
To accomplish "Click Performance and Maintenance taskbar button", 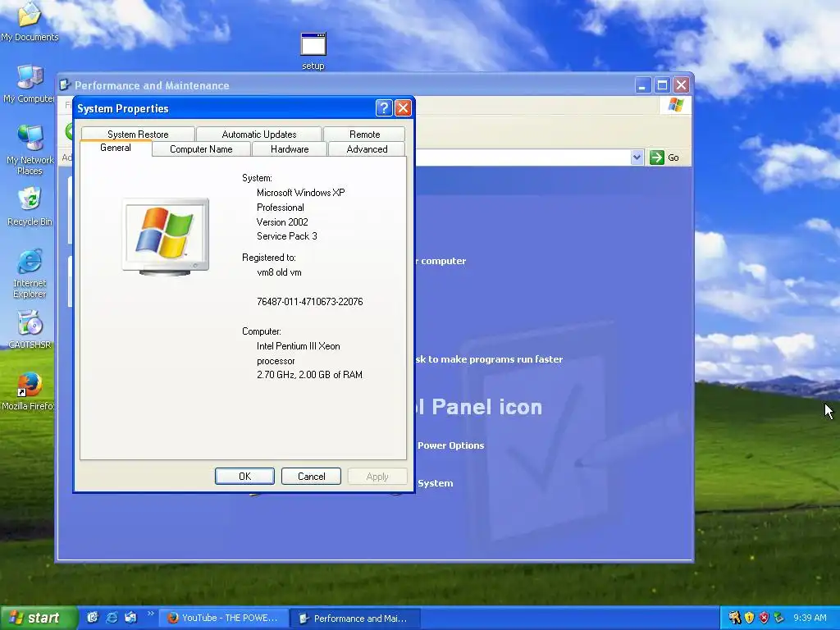I will 354,619.
